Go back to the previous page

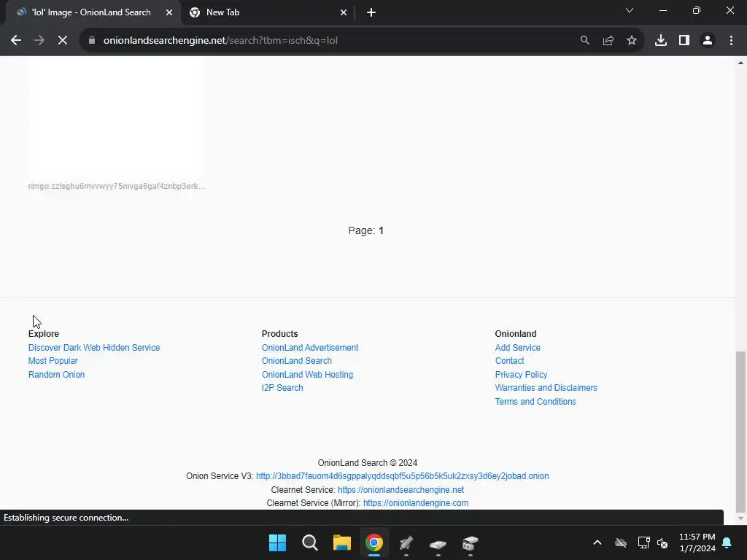click(16, 41)
